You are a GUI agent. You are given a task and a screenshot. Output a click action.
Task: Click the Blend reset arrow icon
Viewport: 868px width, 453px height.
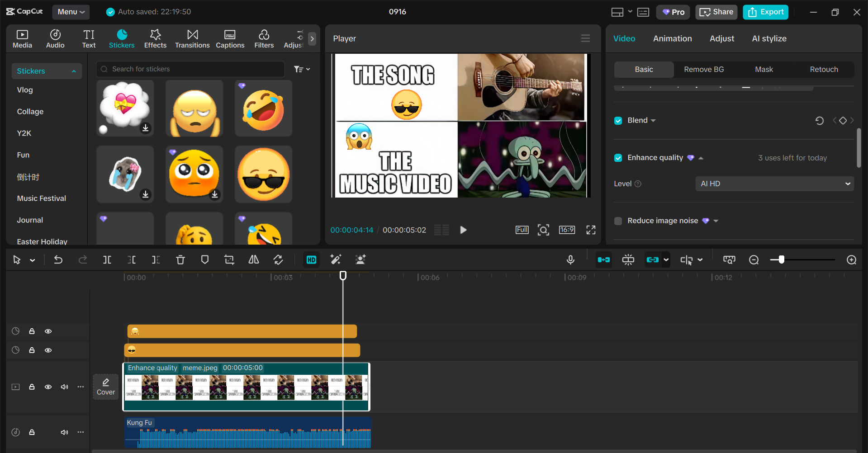[819, 121]
